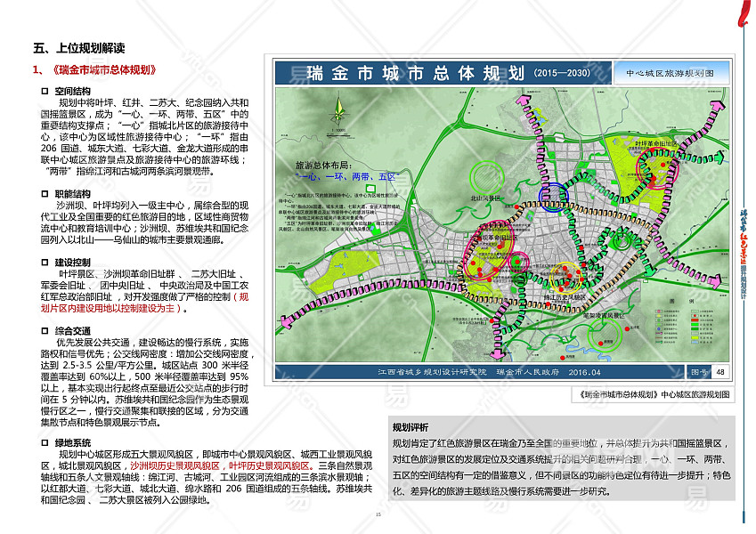The height and width of the screenshot is (534, 756).
Task: Click the 规划评析 heading
Action: [x=411, y=426]
